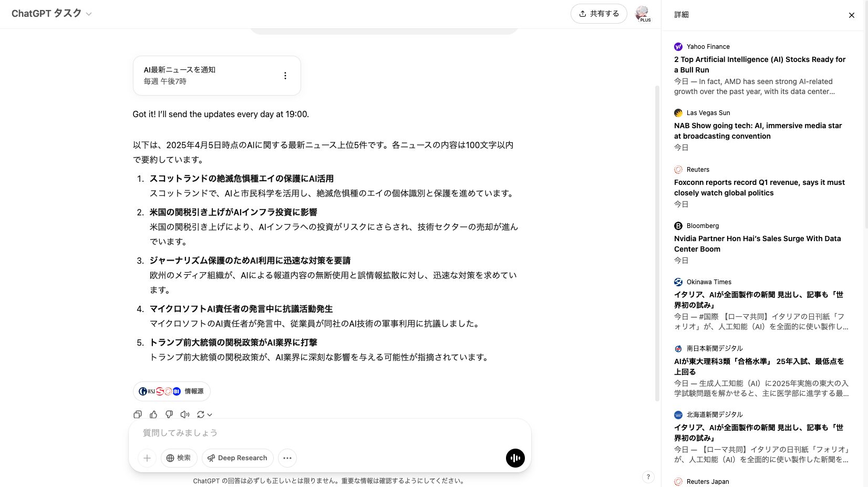This screenshot has height=487, width=868.
Task: Open the Reuters Foxconn record Q1 revenue article
Action: coord(761,187)
